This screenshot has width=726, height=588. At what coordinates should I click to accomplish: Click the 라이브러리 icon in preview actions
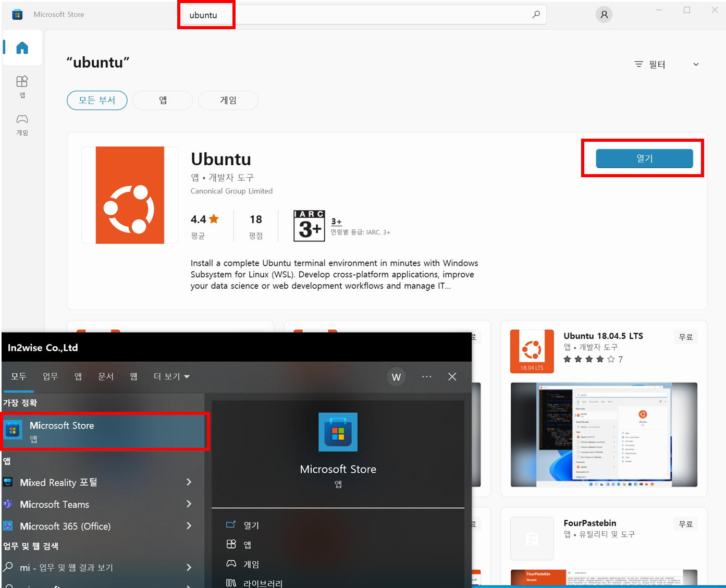pos(231,583)
